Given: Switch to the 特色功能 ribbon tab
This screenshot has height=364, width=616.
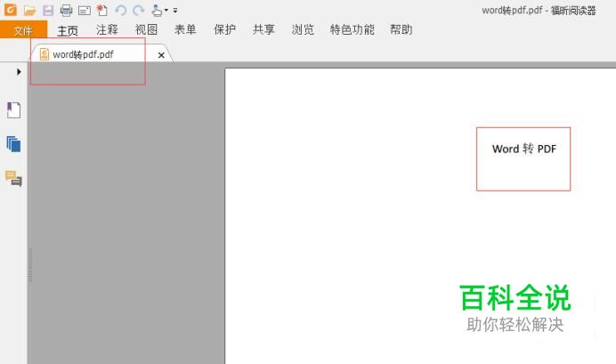Looking at the screenshot, I should point(352,29).
